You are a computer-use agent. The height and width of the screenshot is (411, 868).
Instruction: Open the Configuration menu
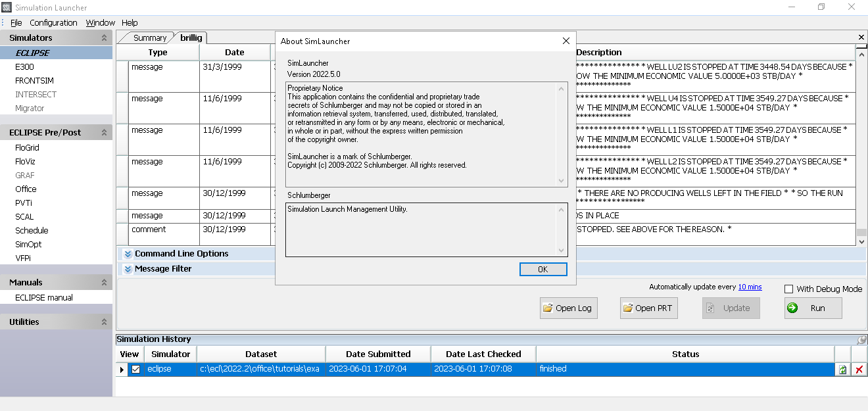pos(54,22)
